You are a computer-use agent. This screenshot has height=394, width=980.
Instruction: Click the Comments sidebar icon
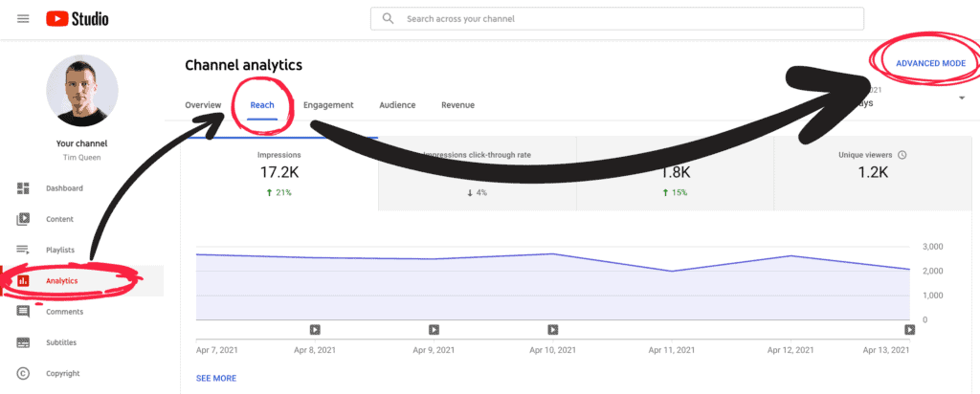23,312
